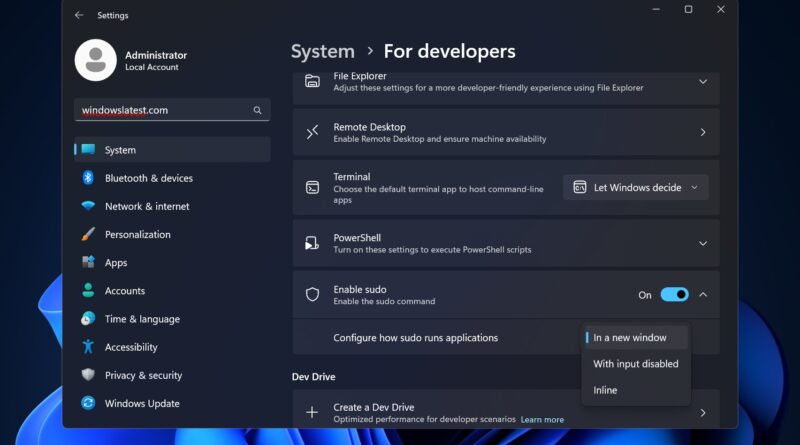Image resolution: width=800 pixels, height=445 pixels.
Task: Open Windows Update page
Action: [x=172, y=403]
